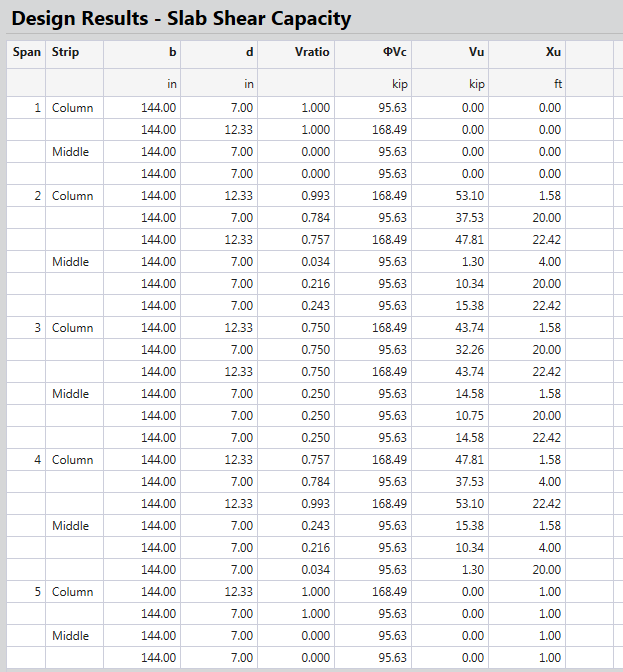The image size is (623, 672).
Task: Click the Span column header
Action: point(26,52)
